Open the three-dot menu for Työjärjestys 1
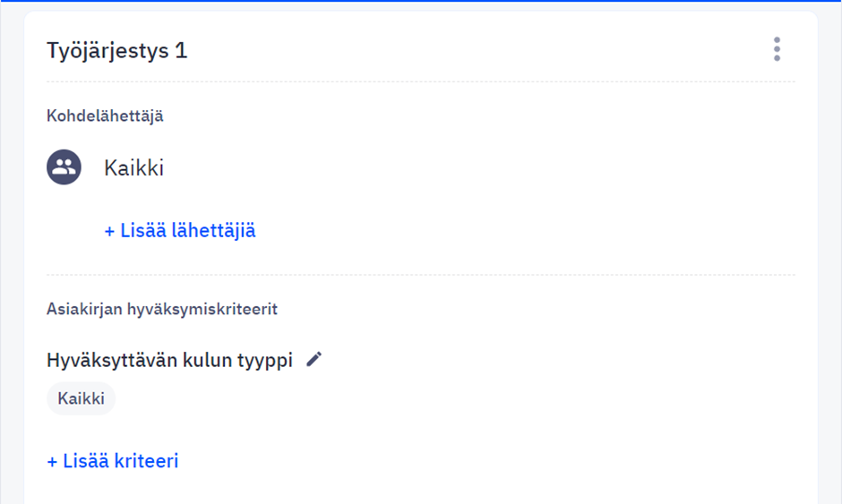This screenshot has width=842, height=504. [x=777, y=49]
